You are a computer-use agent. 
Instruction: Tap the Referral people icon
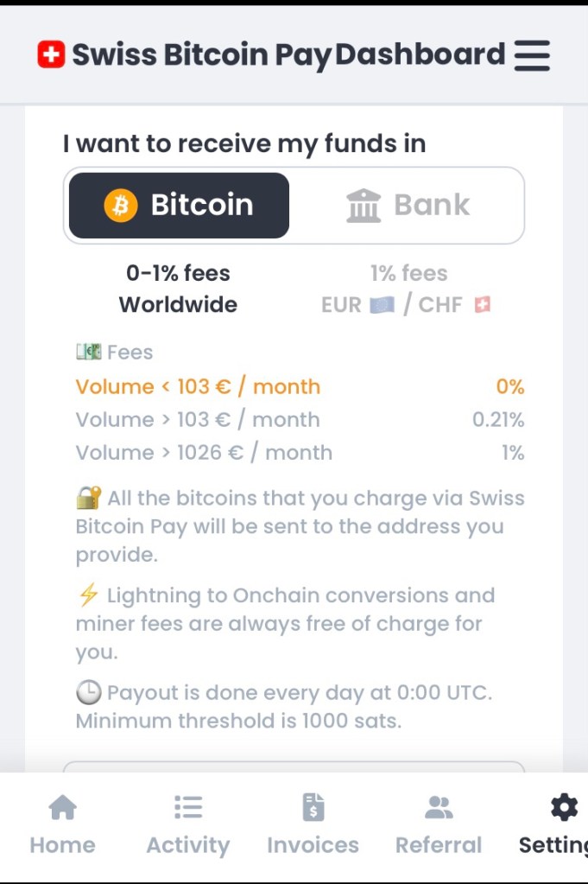coord(439,808)
